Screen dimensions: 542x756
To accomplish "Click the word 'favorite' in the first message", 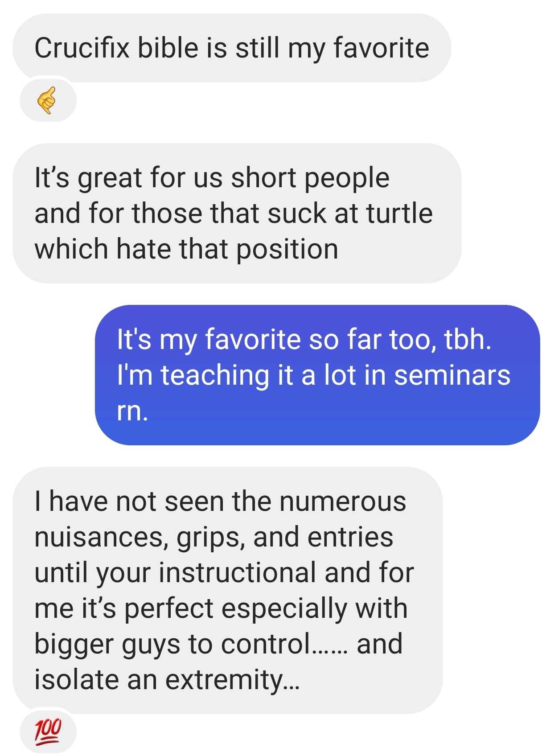I will tap(381, 48).
